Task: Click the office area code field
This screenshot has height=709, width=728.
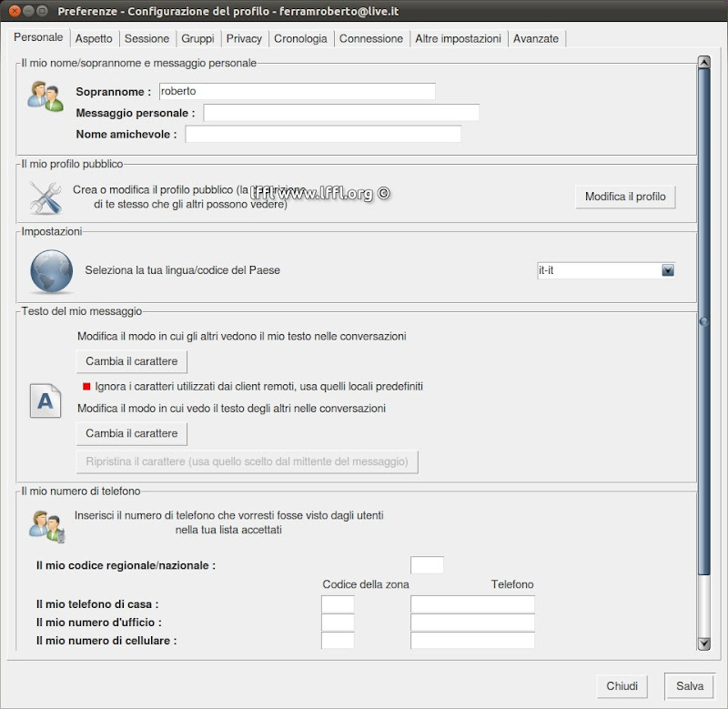Action: pyautogui.click(x=338, y=623)
